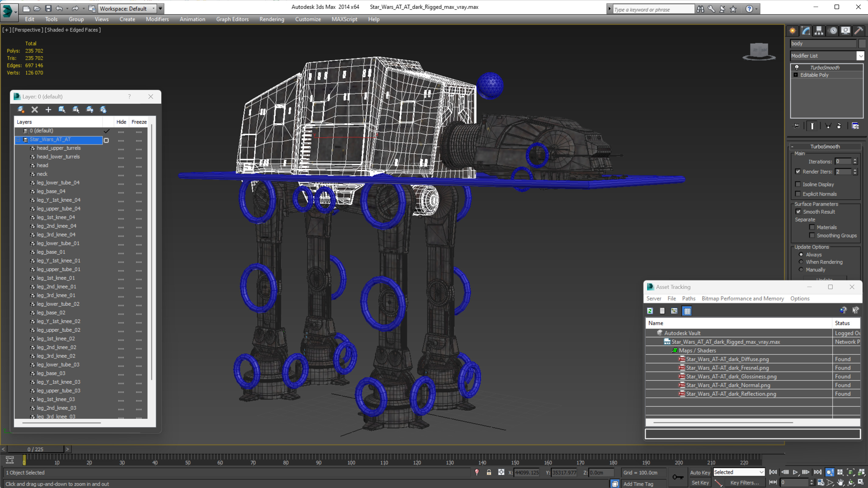The height and width of the screenshot is (488, 868).
Task: Select the Manually update radio option
Action: (x=801, y=269)
